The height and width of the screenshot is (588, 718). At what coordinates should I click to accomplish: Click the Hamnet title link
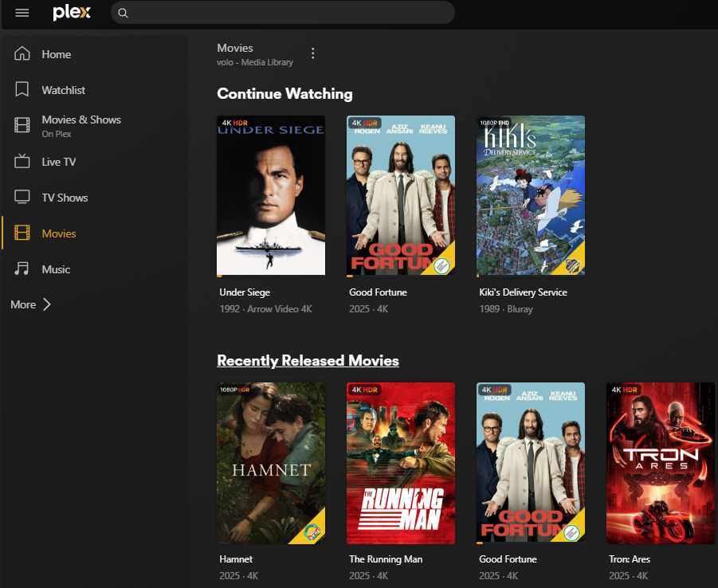click(x=236, y=559)
